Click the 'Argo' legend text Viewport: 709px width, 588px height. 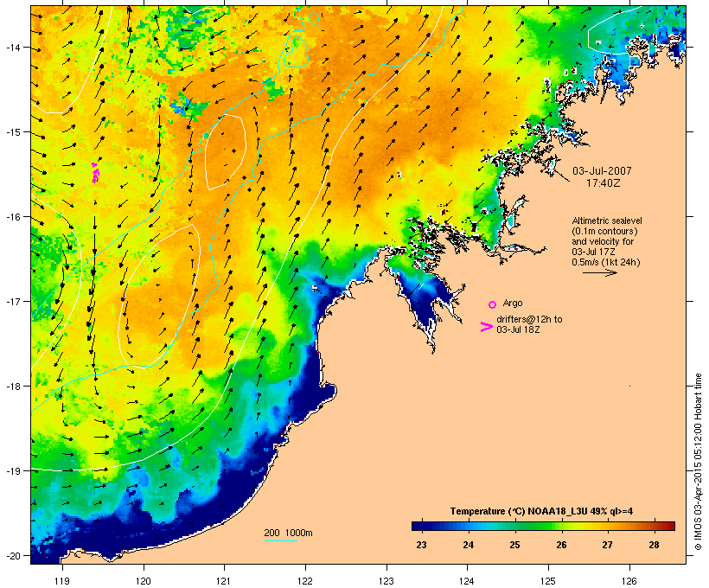click(x=513, y=303)
